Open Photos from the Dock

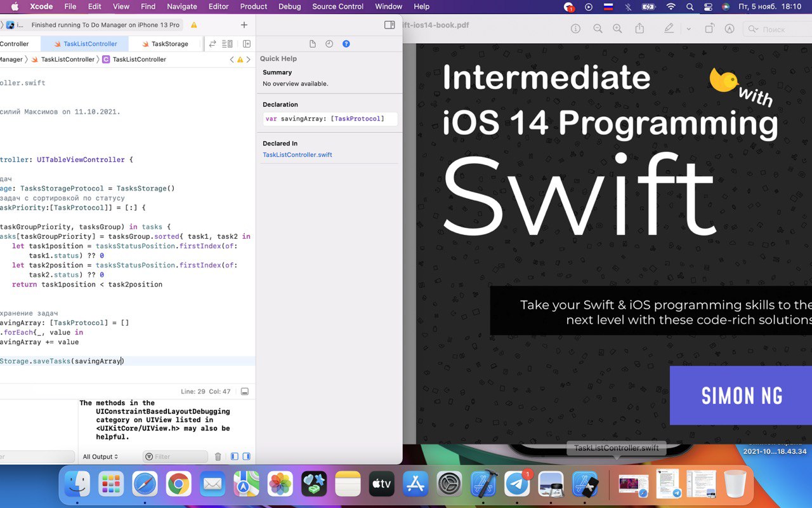tap(280, 485)
